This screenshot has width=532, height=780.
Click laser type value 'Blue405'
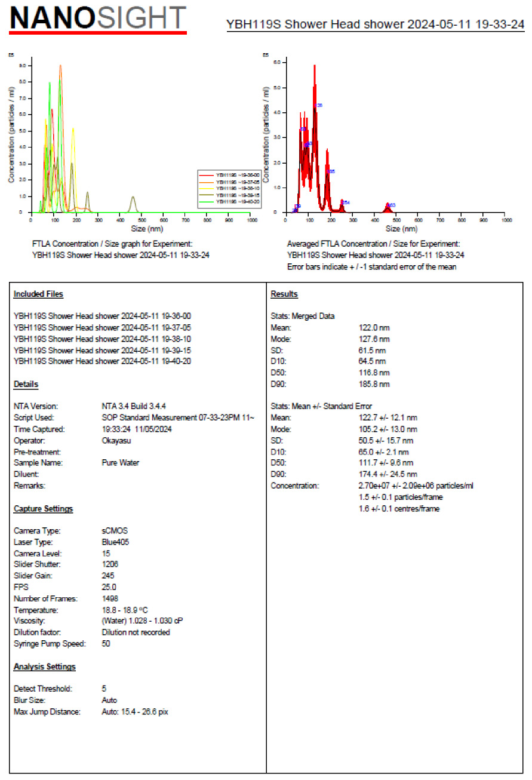115,542
